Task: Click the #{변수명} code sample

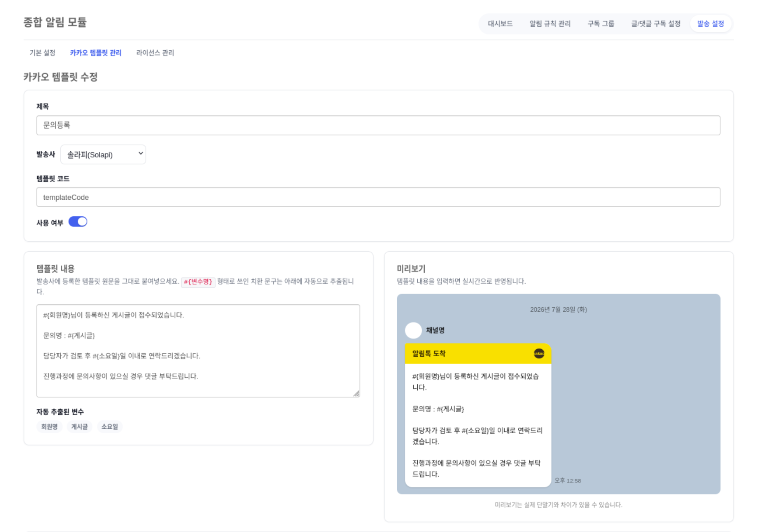Action: click(198, 282)
